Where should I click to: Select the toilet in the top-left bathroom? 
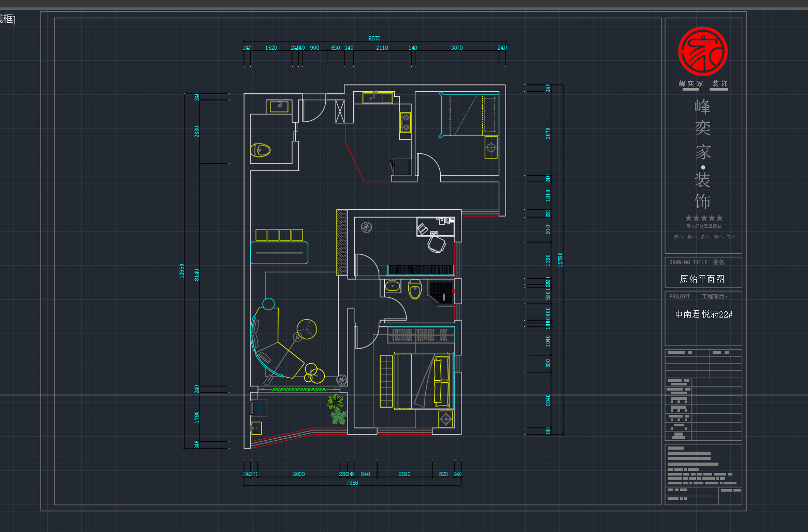click(261, 150)
